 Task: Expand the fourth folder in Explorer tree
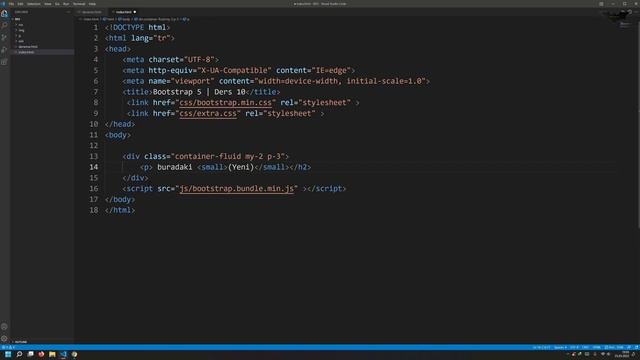21,41
